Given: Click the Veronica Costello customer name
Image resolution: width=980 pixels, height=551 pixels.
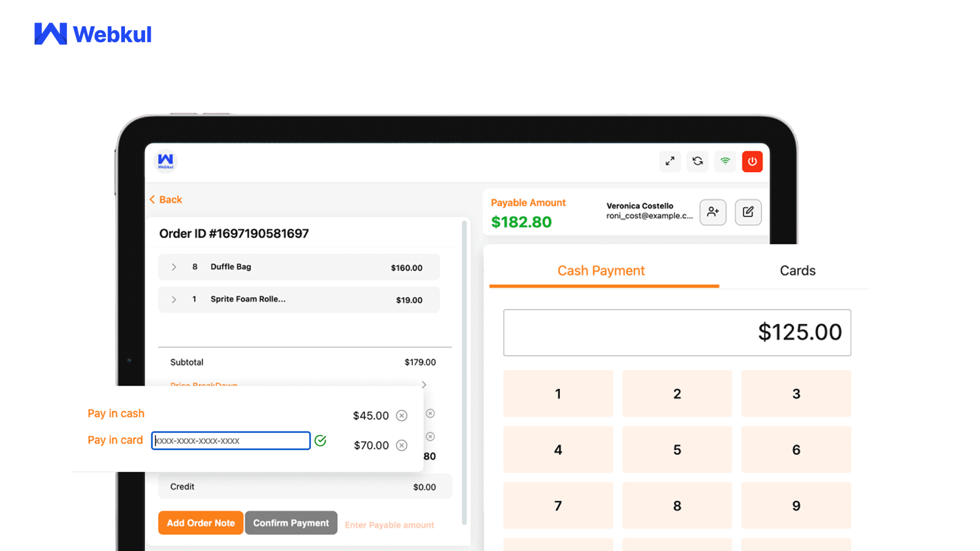Looking at the screenshot, I should coord(639,206).
